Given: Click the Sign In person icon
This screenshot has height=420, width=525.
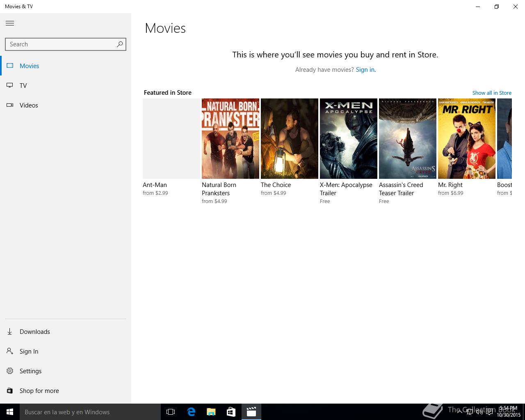Looking at the screenshot, I should click(x=10, y=351).
